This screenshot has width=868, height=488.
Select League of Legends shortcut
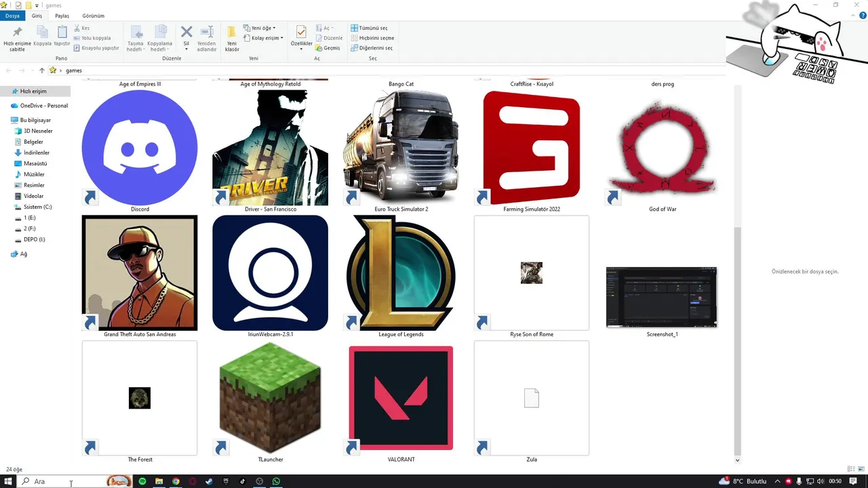point(401,272)
